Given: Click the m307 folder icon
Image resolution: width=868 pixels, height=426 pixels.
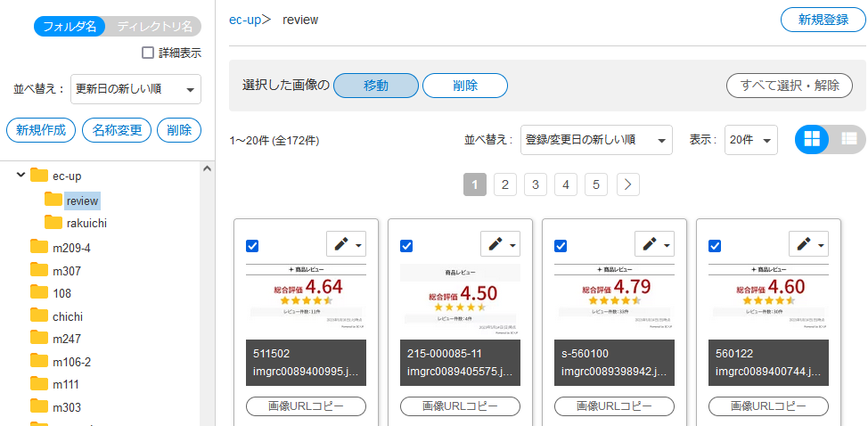Looking at the screenshot, I should [39, 270].
